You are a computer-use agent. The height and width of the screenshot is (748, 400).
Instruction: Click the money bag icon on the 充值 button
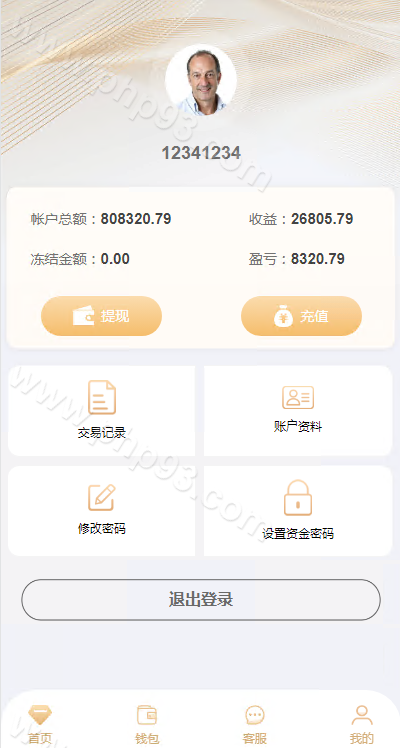(283, 316)
